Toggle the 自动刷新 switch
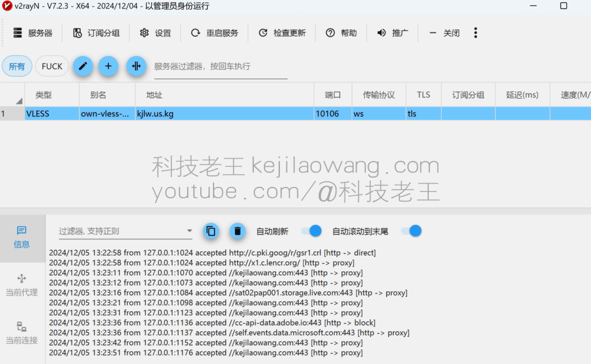The image size is (591, 364). (312, 231)
